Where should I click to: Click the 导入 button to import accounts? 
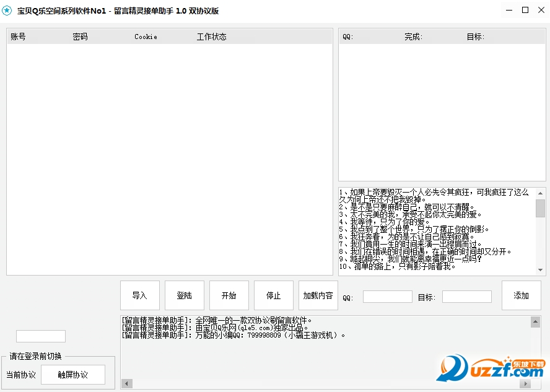click(x=140, y=295)
